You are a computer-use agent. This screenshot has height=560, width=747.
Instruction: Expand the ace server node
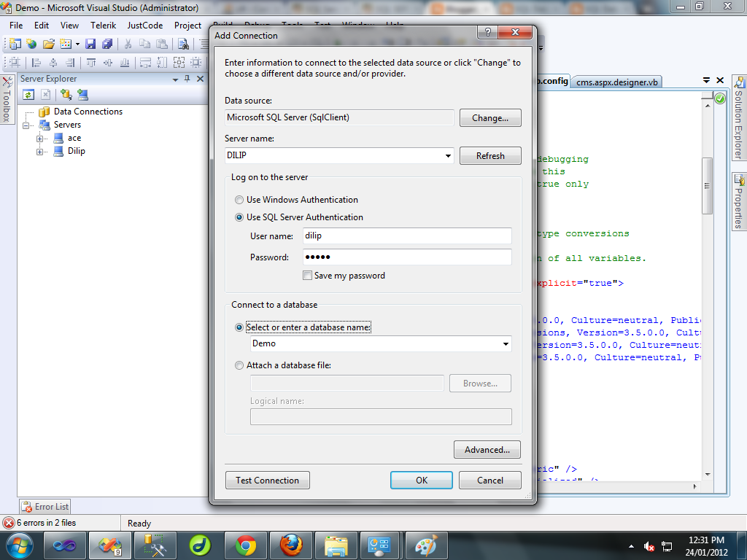[39, 139]
